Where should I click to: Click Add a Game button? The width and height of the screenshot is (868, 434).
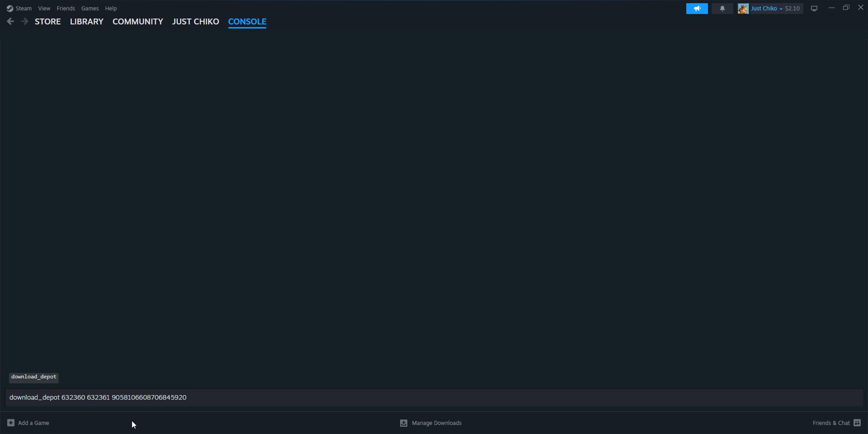[28, 423]
